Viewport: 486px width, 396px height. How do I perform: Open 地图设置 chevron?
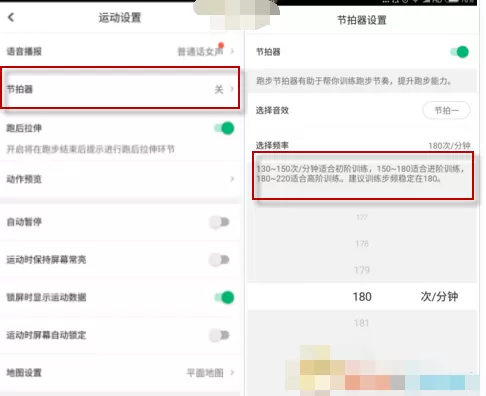[232, 372]
